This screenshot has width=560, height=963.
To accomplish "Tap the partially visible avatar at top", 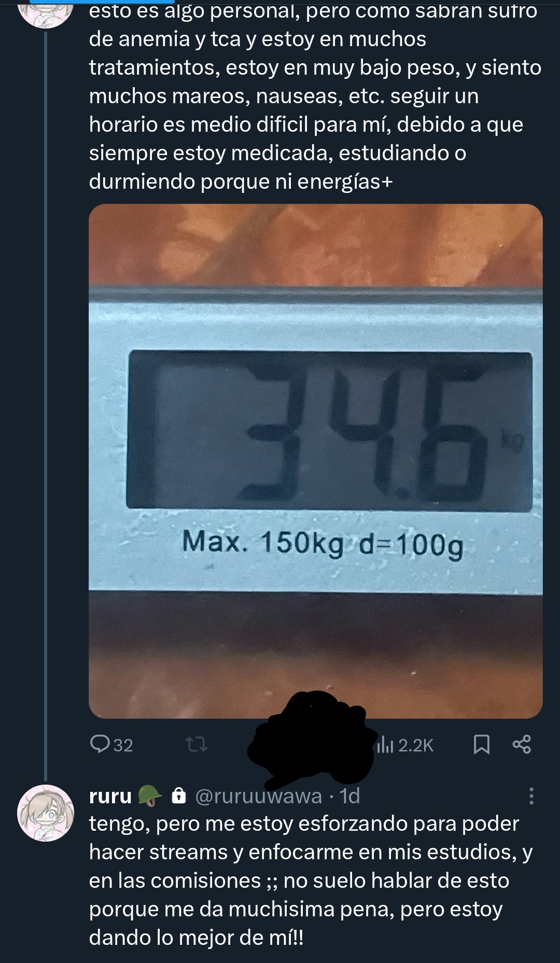I will click(46, 13).
